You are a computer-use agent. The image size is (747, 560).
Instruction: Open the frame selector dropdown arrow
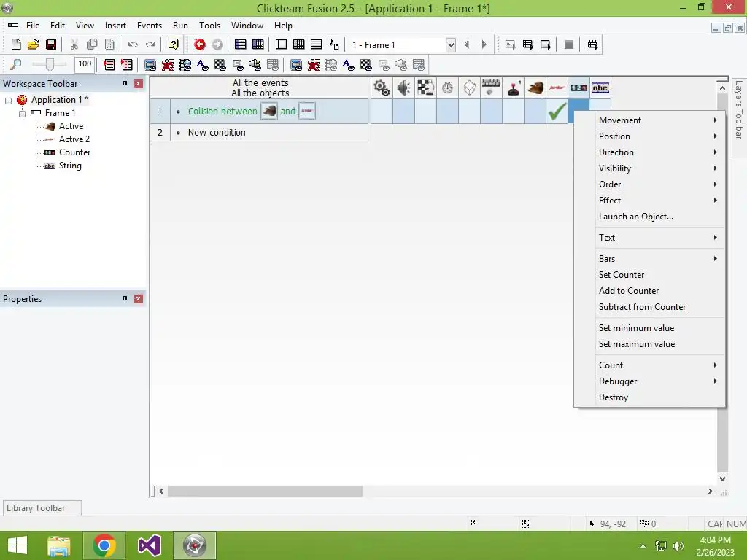451,45
